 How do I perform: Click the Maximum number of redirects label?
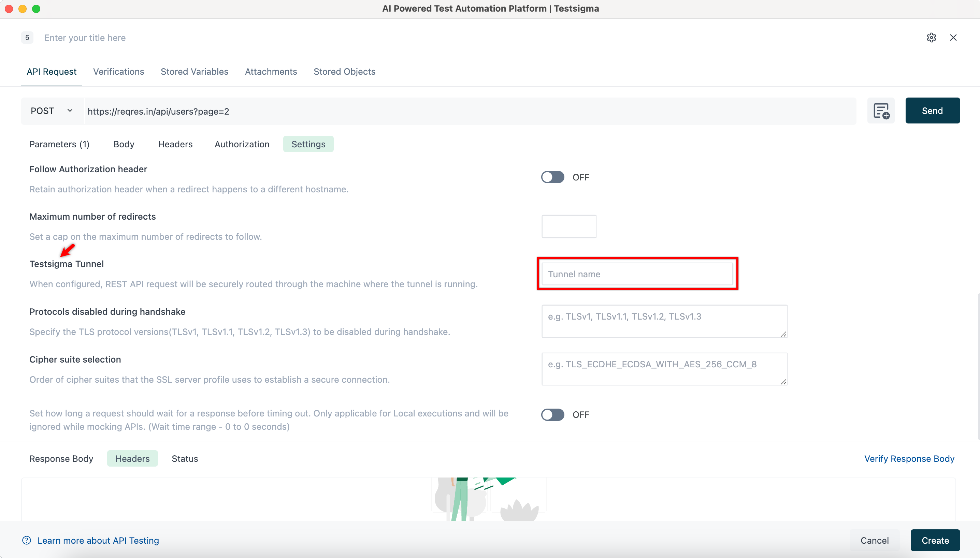tap(93, 217)
